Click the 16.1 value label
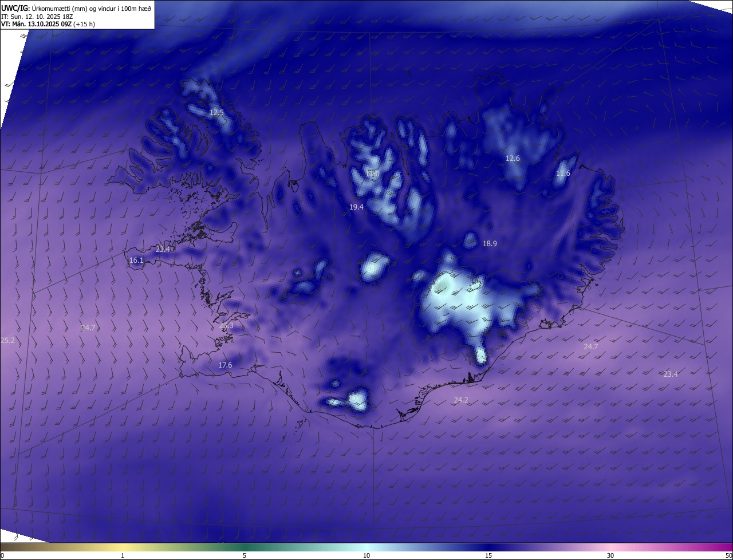The width and height of the screenshot is (733, 560). (136, 261)
